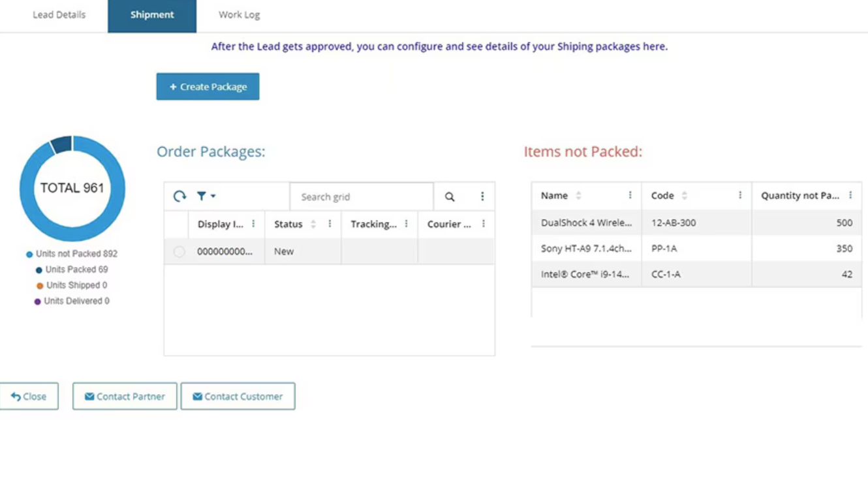Click the magnifier to search the grid
Screen dimensions: 868x496
click(450, 196)
